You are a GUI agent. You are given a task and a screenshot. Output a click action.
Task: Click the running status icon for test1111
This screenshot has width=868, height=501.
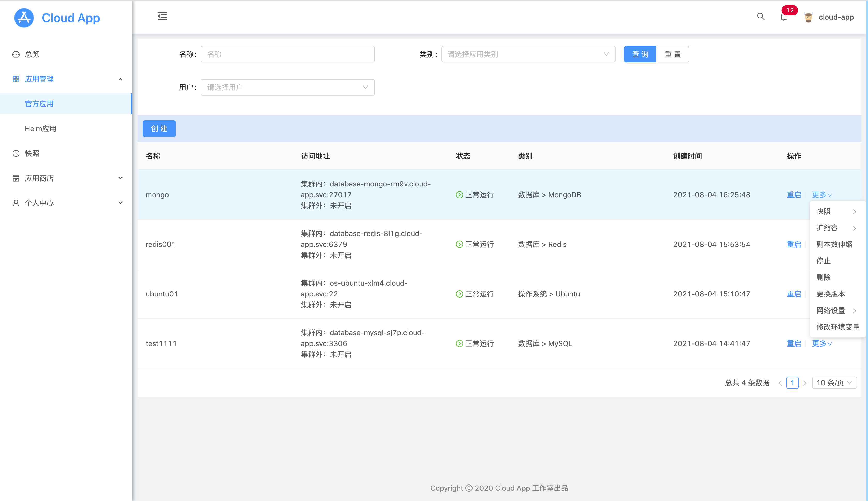point(459,343)
